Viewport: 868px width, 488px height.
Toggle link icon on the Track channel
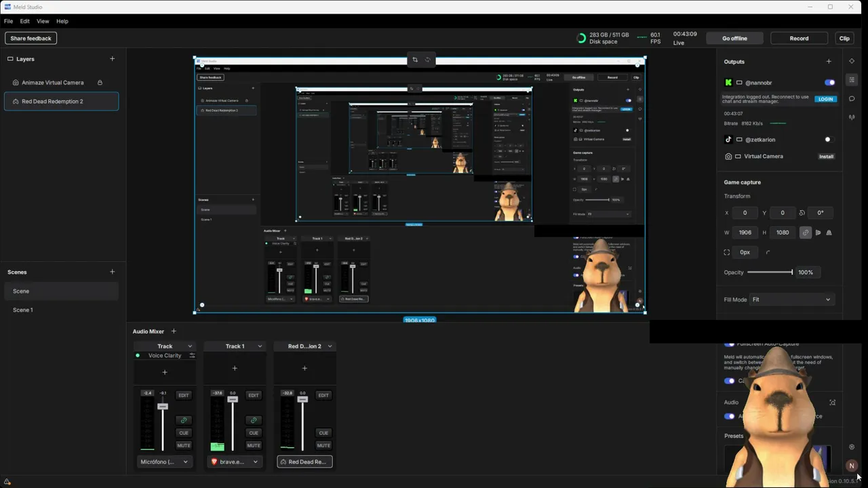click(x=183, y=420)
